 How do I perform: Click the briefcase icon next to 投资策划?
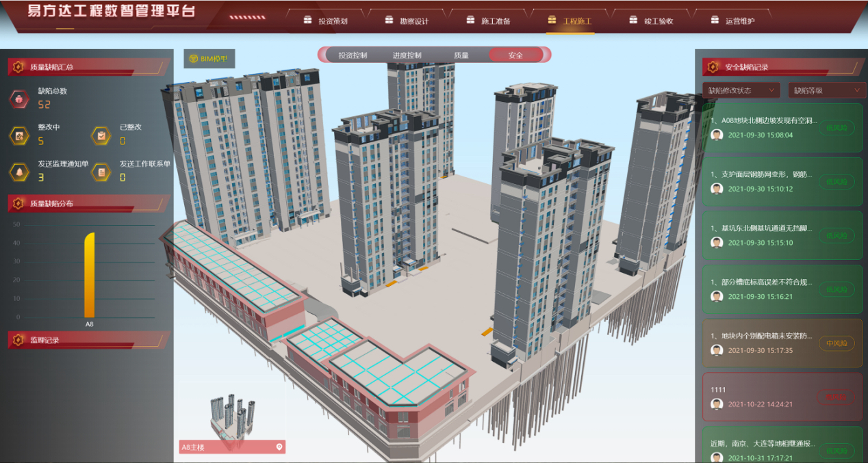(x=308, y=20)
